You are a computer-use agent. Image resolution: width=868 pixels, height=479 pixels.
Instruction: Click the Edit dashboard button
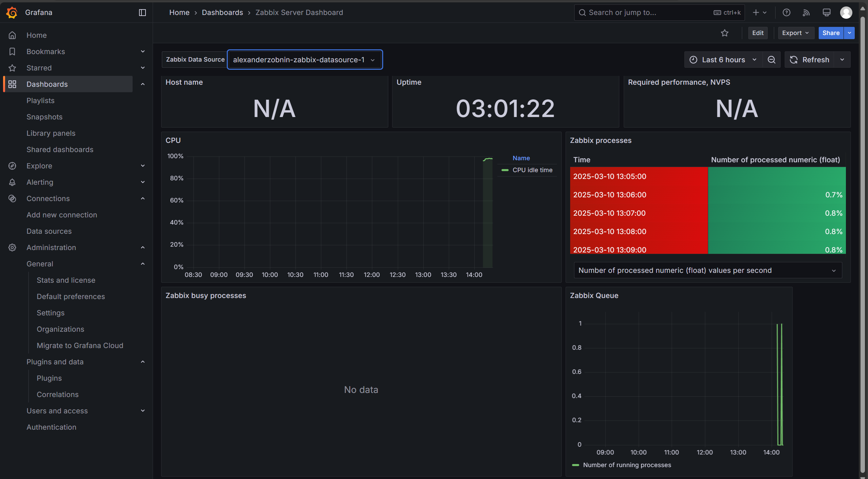pyautogui.click(x=758, y=33)
